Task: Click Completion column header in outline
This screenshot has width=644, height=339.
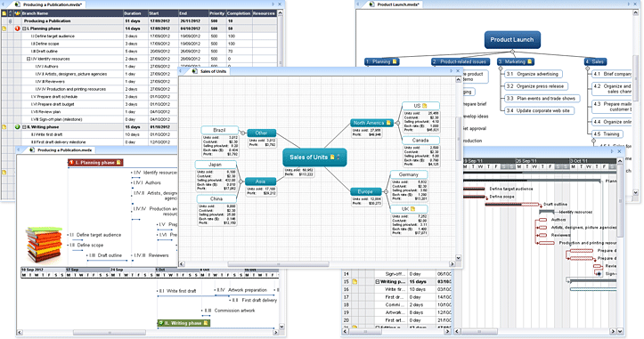Action: (x=239, y=13)
